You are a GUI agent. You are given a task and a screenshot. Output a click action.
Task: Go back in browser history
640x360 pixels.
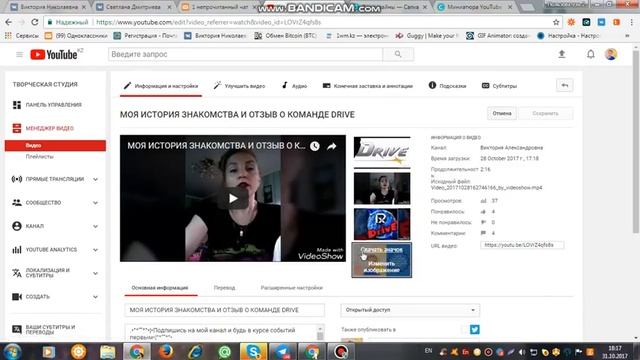9,22
